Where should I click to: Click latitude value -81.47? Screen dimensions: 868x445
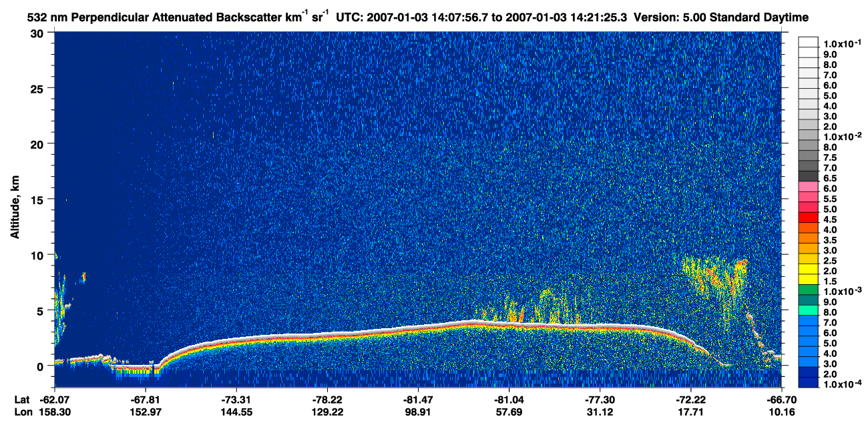418,400
